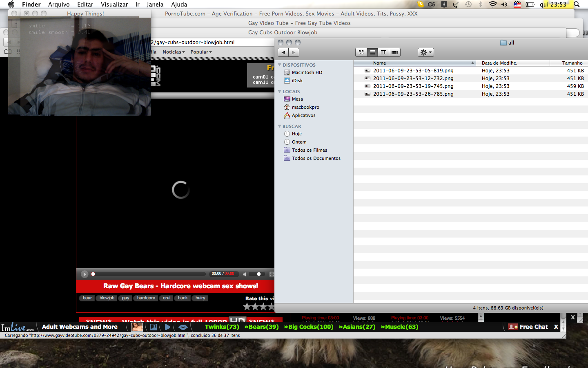Switch Finder to icon view
This screenshot has width=588, height=368.
(x=361, y=52)
